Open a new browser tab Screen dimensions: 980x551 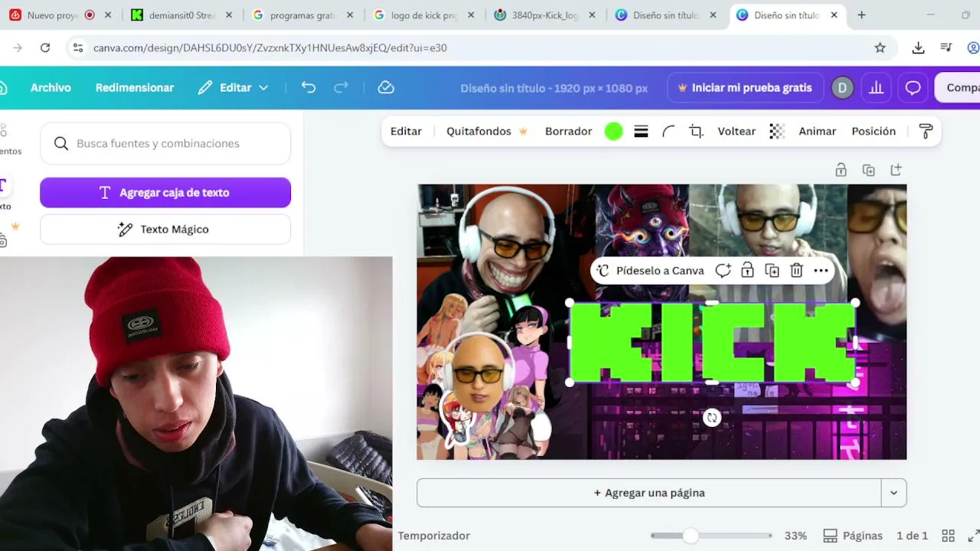tap(861, 15)
